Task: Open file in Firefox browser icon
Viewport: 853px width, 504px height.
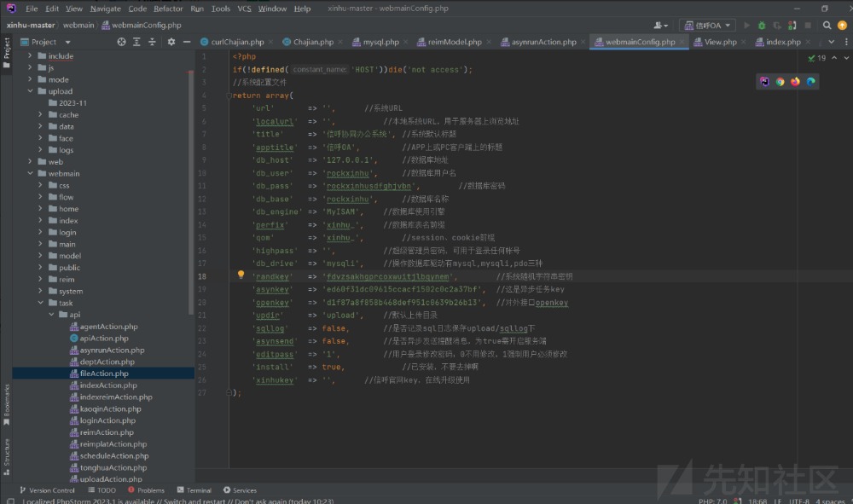Action: pyautogui.click(x=795, y=82)
